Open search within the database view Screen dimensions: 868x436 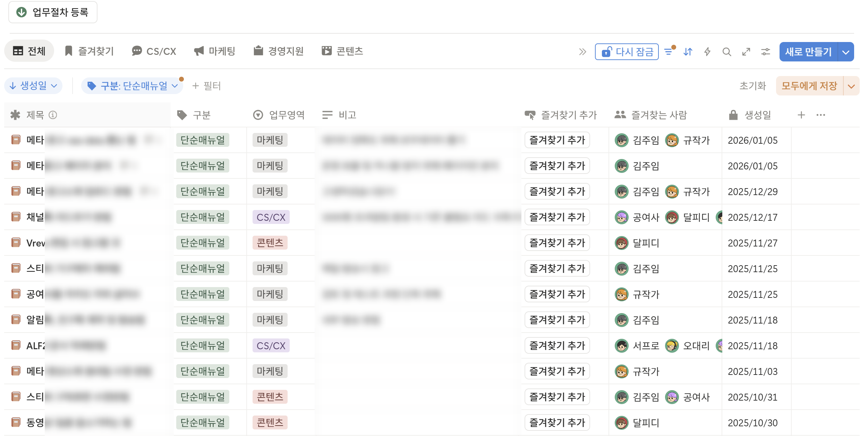pyautogui.click(x=727, y=51)
